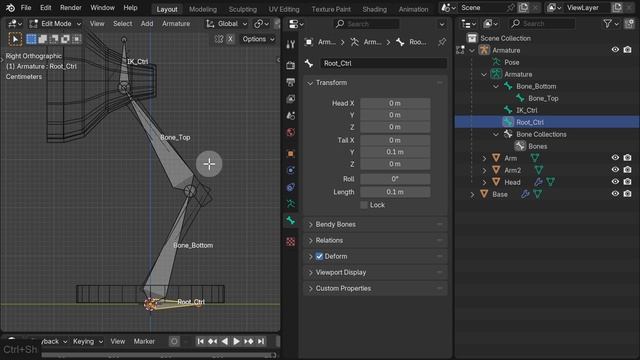Viewport: 640px width, 360px height.
Task: Set selection mode to subtract
Action: coord(54,39)
